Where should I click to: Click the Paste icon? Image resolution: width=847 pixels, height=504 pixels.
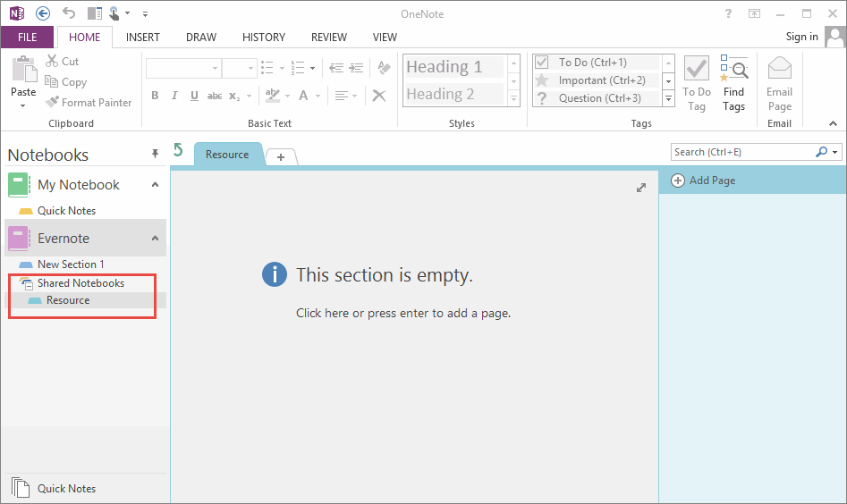click(24, 69)
